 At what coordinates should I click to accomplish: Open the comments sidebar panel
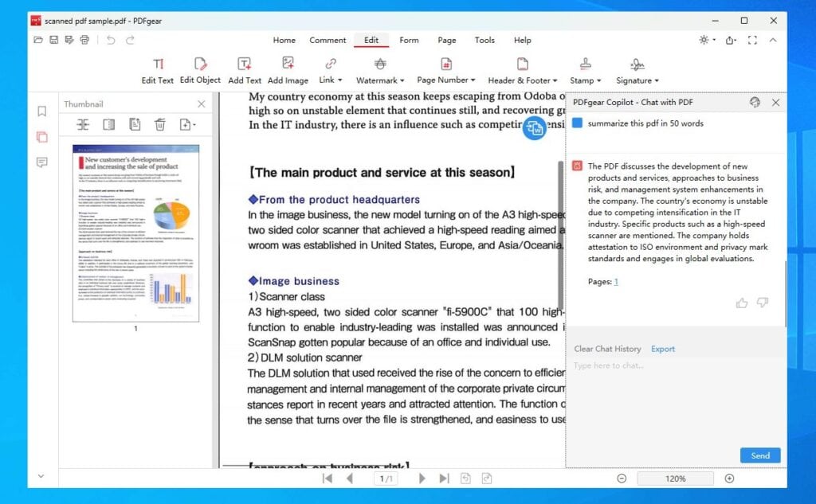coord(42,162)
